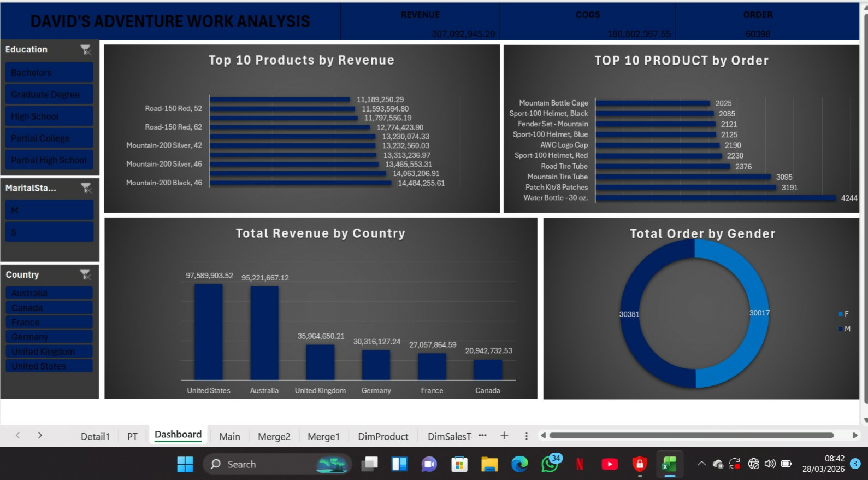Launch Microsoft Edge from taskbar

(519, 464)
